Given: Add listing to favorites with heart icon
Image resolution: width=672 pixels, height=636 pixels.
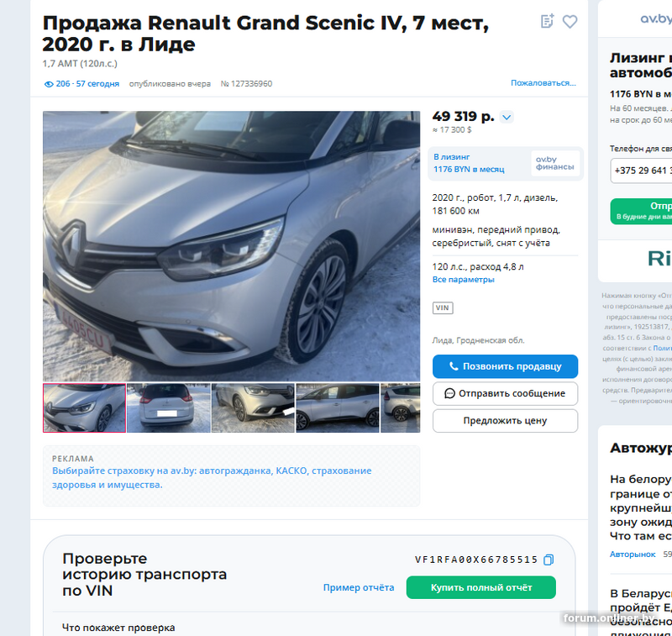Looking at the screenshot, I should point(570,22).
